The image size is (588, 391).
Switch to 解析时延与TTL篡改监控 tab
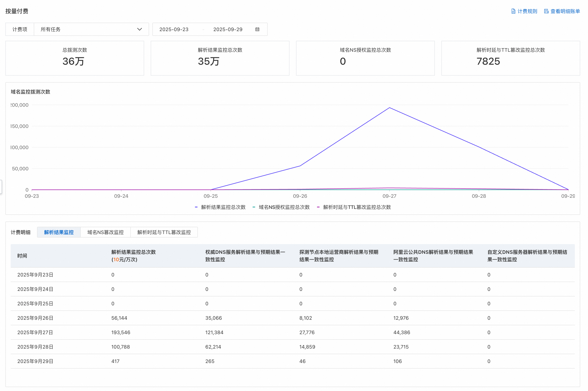point(164,232)
